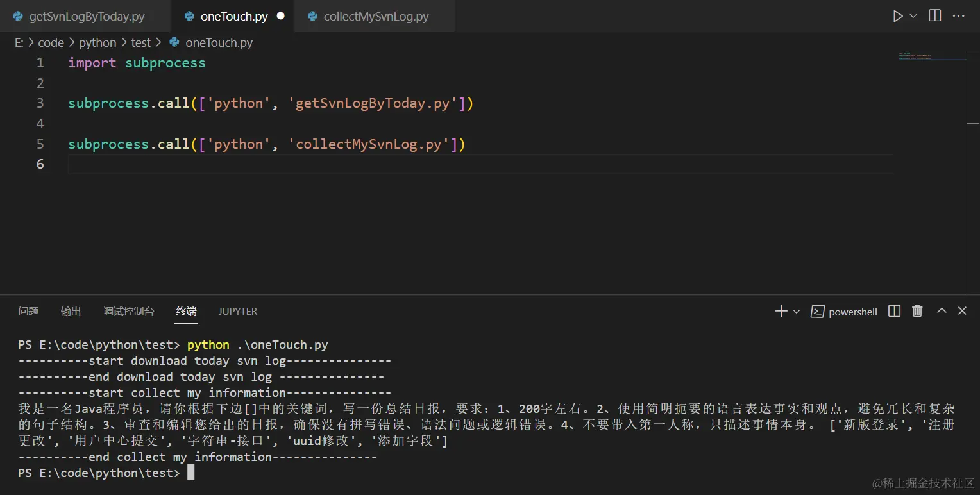This screenshot has height=495, width=980.
Task: Open the 输出 (Output) panel tab
Action: 71,312
